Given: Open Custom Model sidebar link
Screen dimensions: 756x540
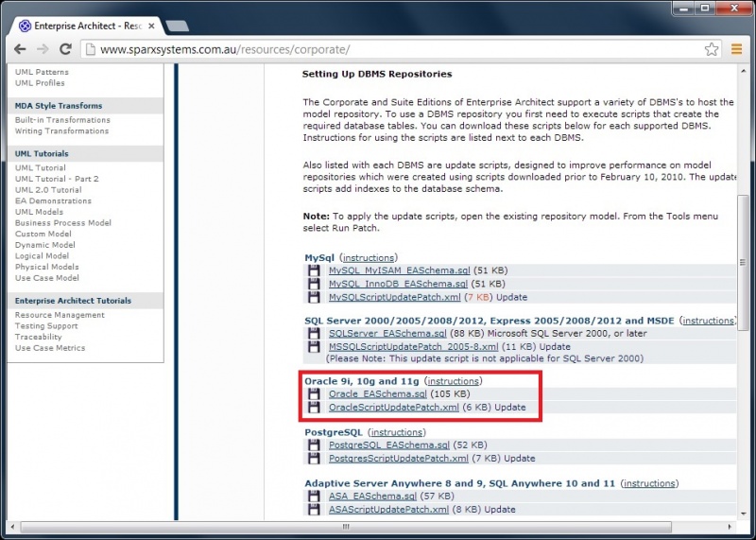Looking at the screenshot, I should click(43, 234).
